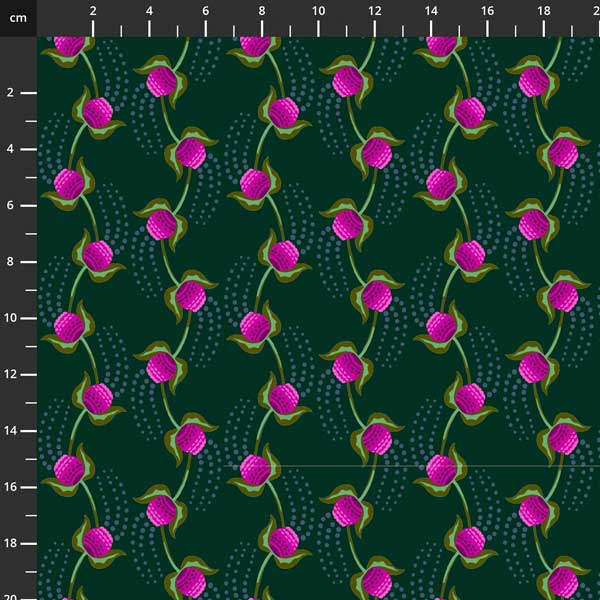Click the 14 mark on the top ruler
Screen dimensions: 600x600
click(430, 11)
